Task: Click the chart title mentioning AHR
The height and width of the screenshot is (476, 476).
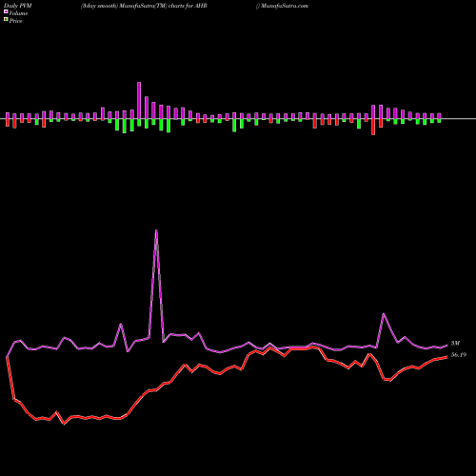Action: [x=144, y=6]
